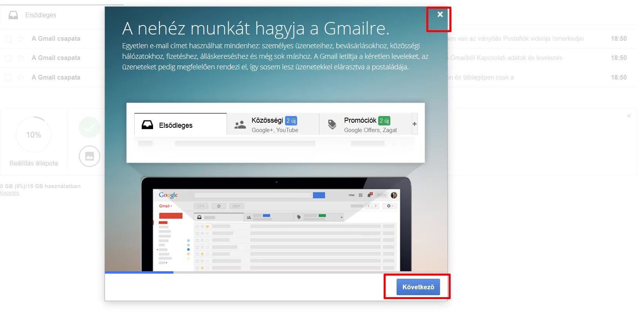Click the storage usage text 0 GB of 15 GB
The image size is (644, 314).
[40, 186]
